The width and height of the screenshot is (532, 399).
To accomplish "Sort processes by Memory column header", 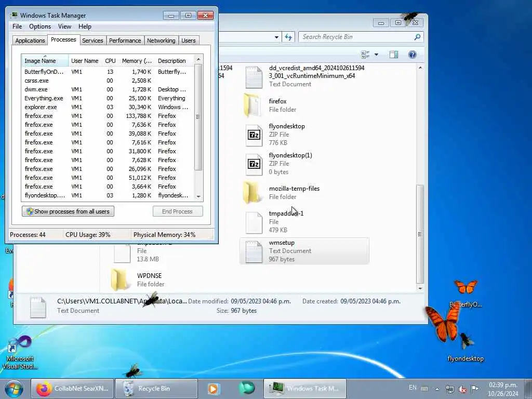I will pos(137,61).
